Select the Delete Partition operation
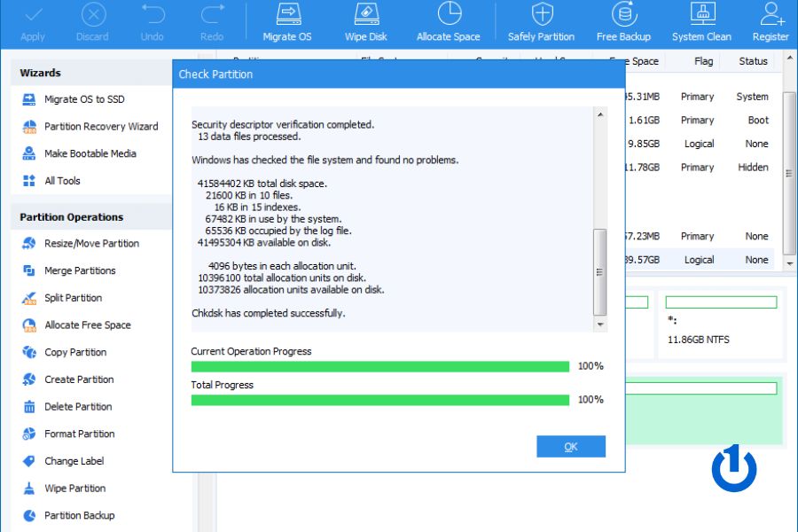Image resolution: width=798 pixels, height=532 pixels. pos(78,407)
